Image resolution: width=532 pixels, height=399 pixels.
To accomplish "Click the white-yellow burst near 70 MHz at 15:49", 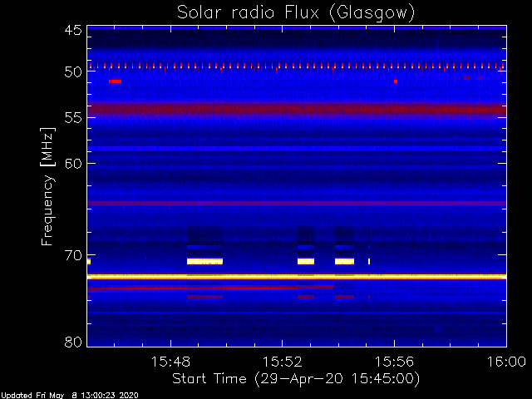I will coord(205,261).
